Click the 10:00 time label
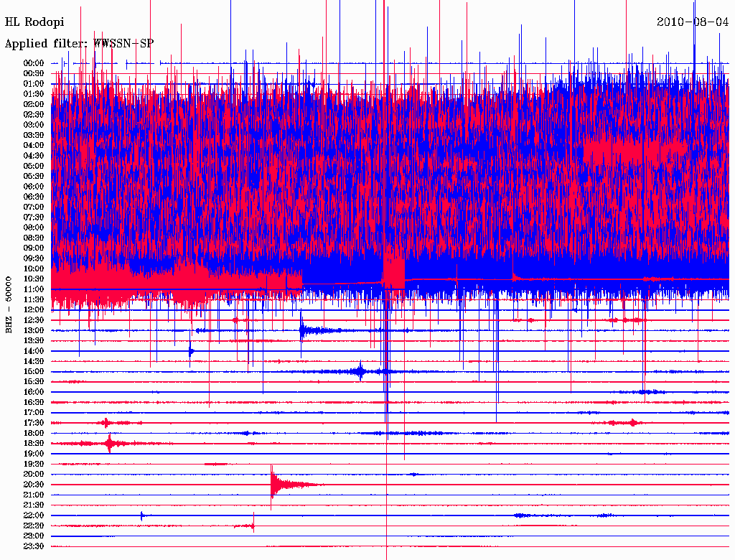The width and height of the screenshot is (735, 560). (34, 269)
